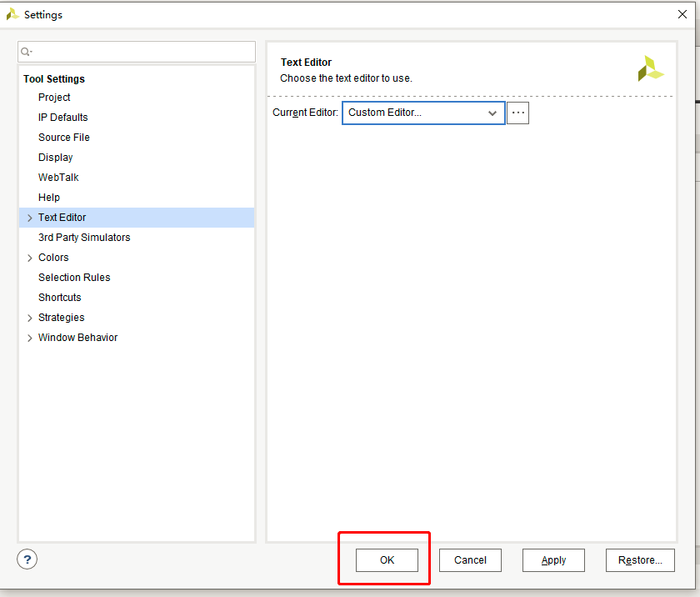The image size is (700, 597).
Task: Open the 3rd Party Simulators settings
Action: pos(84,238)
